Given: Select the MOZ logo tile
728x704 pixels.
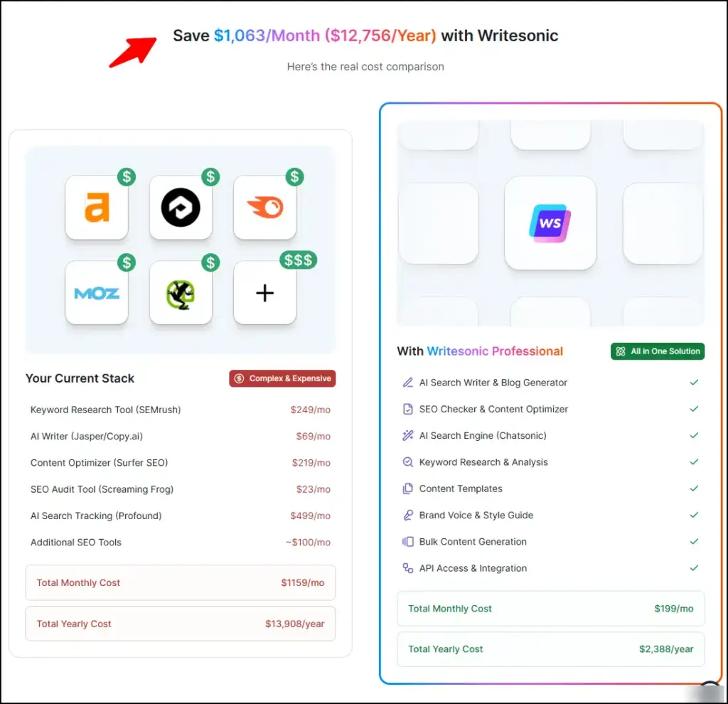Looking at the screenshot, I should click(97, 293).
